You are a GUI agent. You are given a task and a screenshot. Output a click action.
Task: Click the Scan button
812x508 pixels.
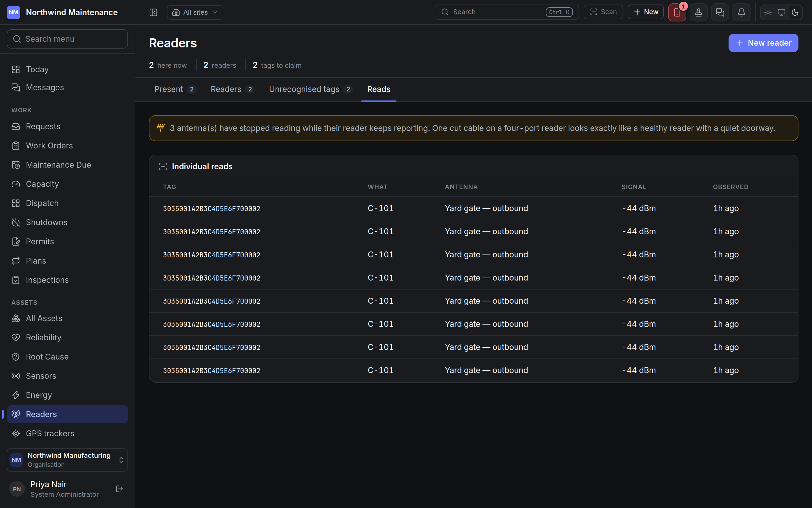(x=603, y=12)
